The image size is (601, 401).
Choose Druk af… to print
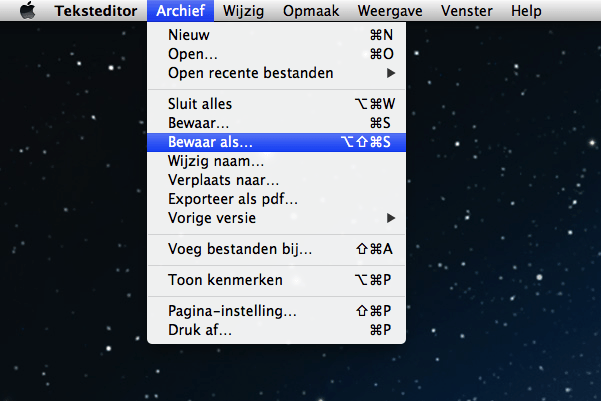(276, 330)
